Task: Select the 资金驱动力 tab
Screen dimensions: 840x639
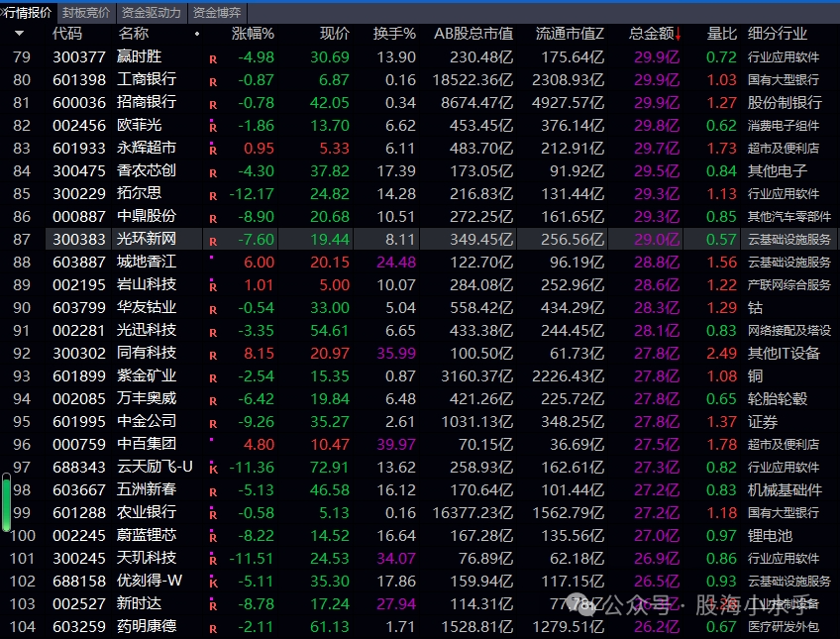Action: point(152,12)
